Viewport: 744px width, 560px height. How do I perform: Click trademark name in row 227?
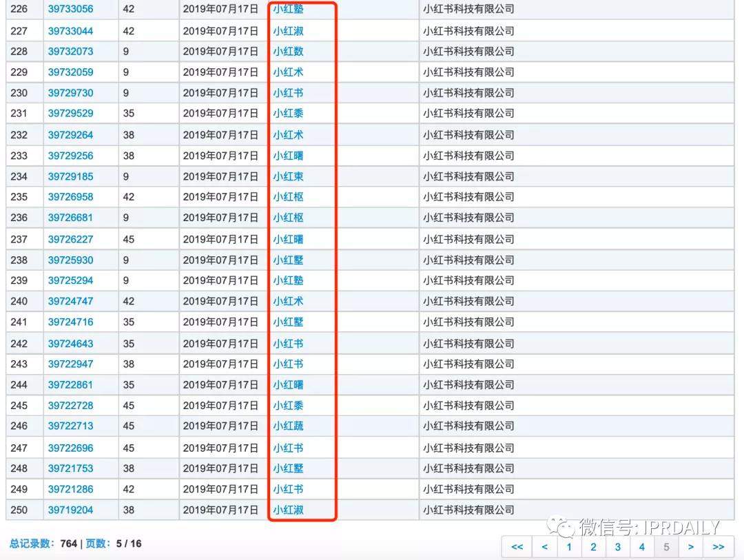click(x=288, y=31)
